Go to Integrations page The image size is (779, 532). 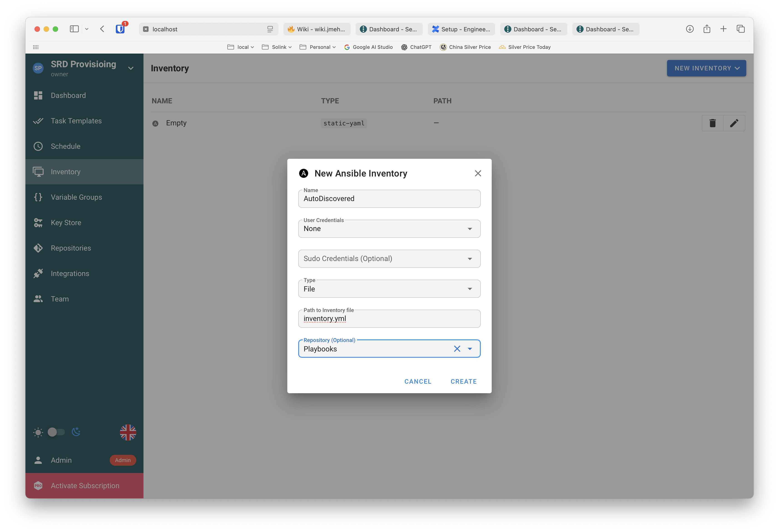pos(70,273)
